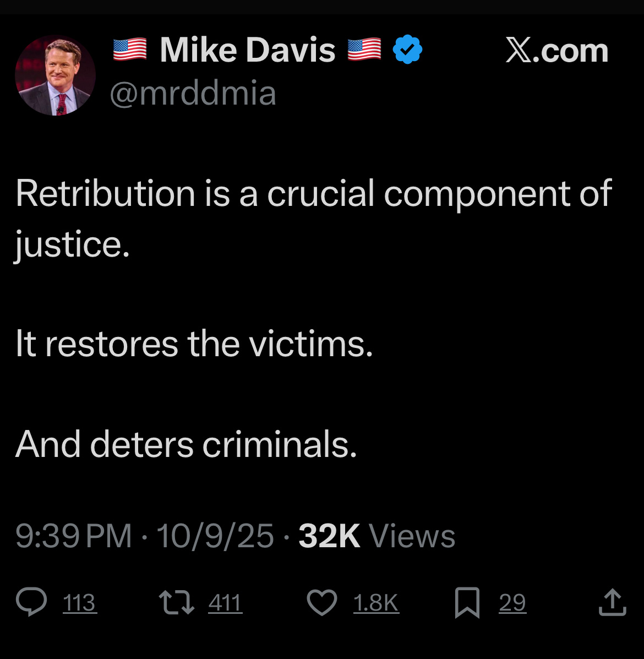Click the 29 bookmarks count

point(512,603)
